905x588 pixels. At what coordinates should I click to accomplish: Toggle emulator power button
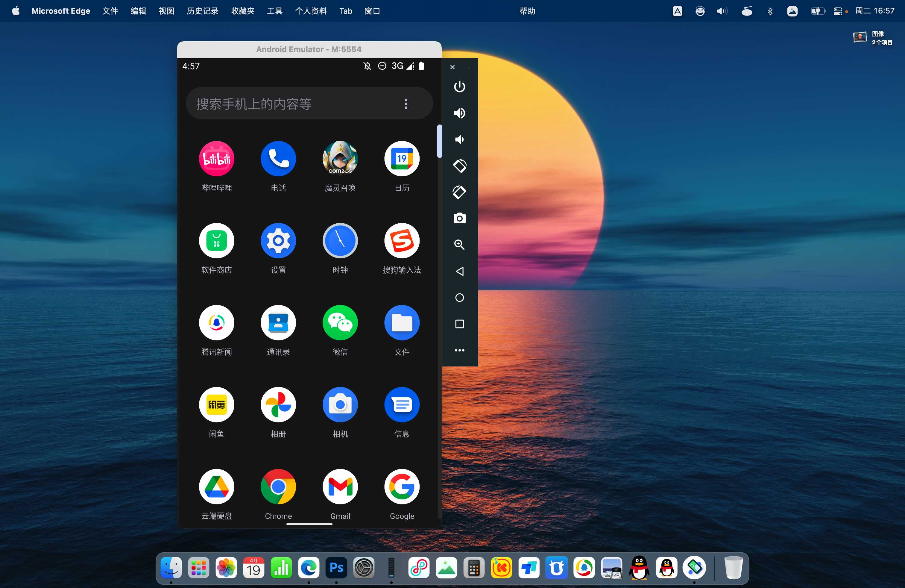(x=460, y=87)
